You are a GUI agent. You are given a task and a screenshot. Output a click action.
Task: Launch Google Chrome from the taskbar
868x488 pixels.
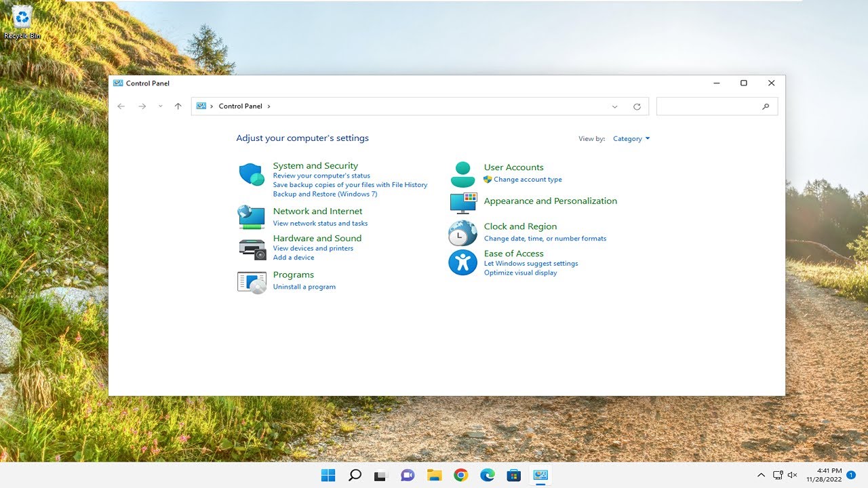point(460,475)
